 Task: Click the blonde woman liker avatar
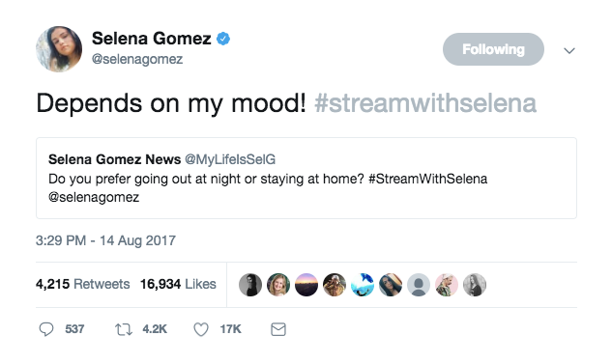[278, 285]
